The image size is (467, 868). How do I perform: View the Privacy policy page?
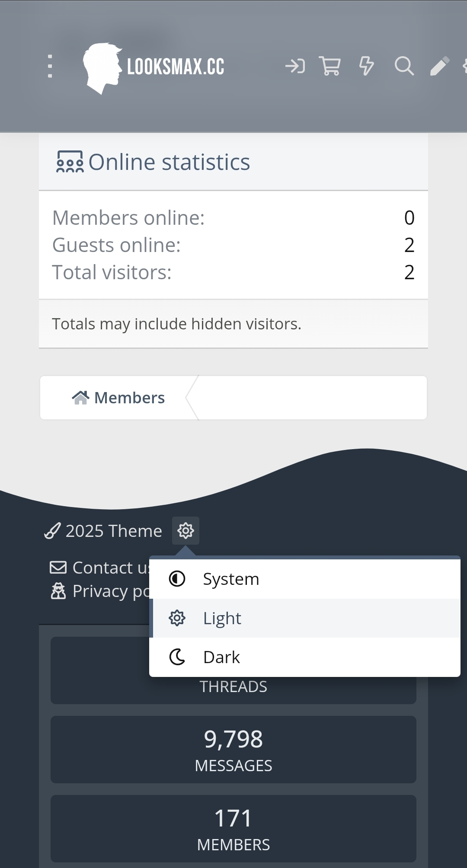point(108,590)
